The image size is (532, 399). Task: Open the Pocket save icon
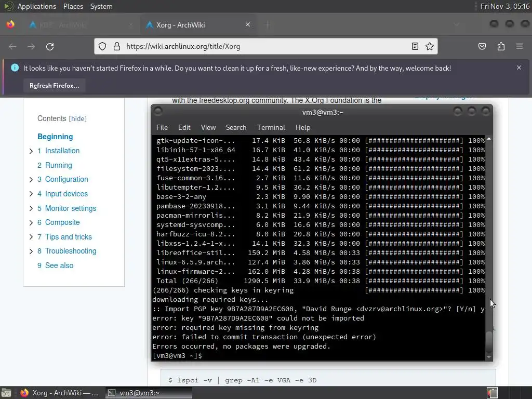[482, 46]
